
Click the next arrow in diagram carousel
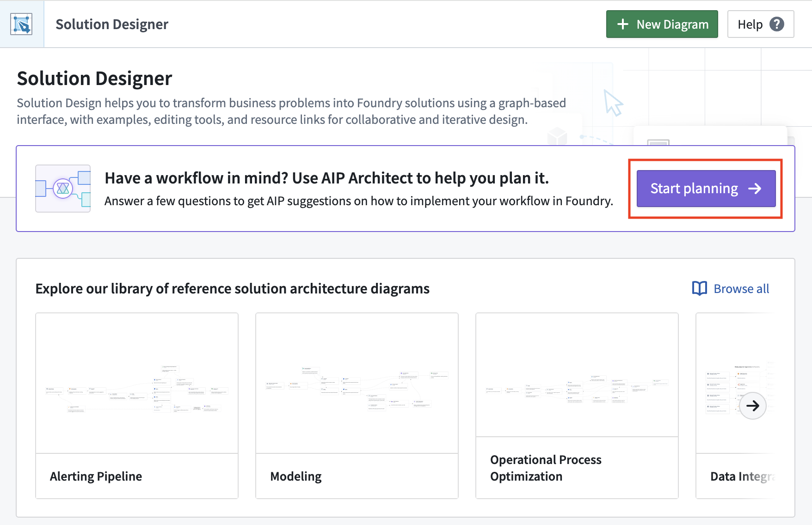click(752, 405)
